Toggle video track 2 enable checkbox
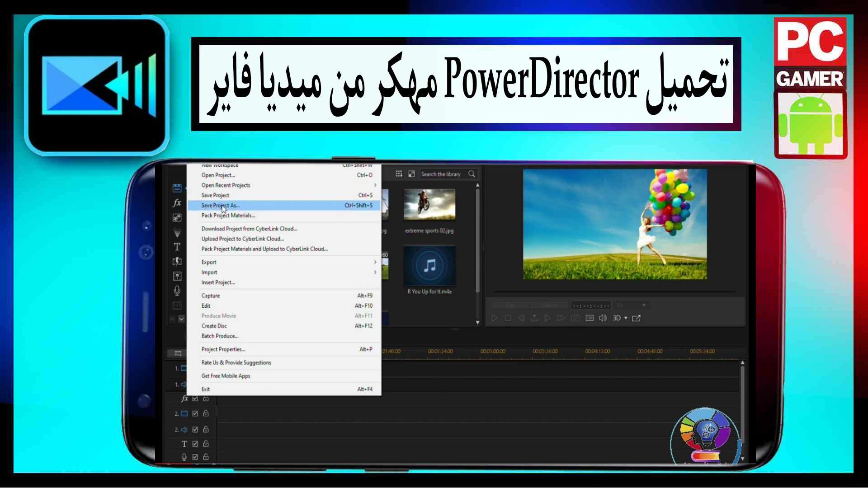This screenshot has width=868, height=488. tap(195, 413)
